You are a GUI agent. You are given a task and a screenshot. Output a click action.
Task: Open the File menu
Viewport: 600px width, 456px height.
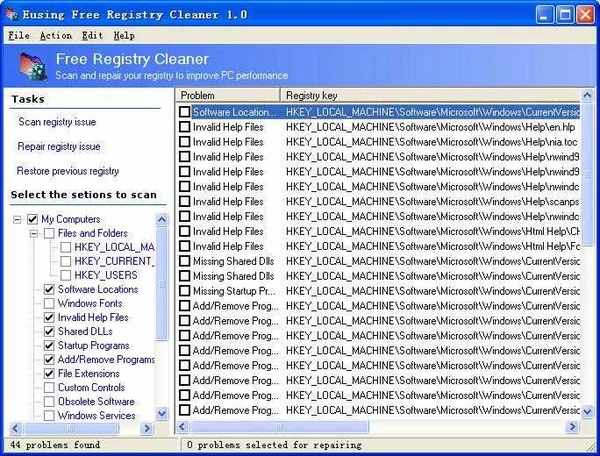coord(19,36)
